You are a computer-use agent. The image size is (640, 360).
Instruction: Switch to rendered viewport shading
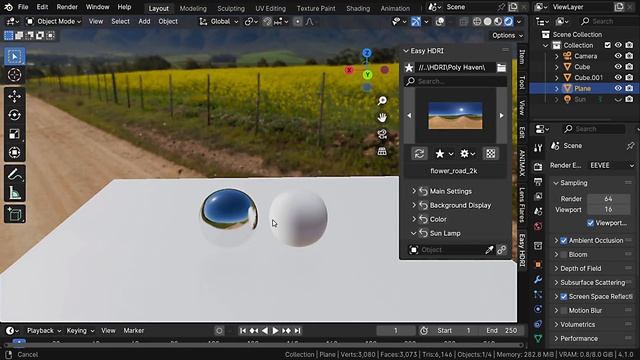(x=509, y=21)
